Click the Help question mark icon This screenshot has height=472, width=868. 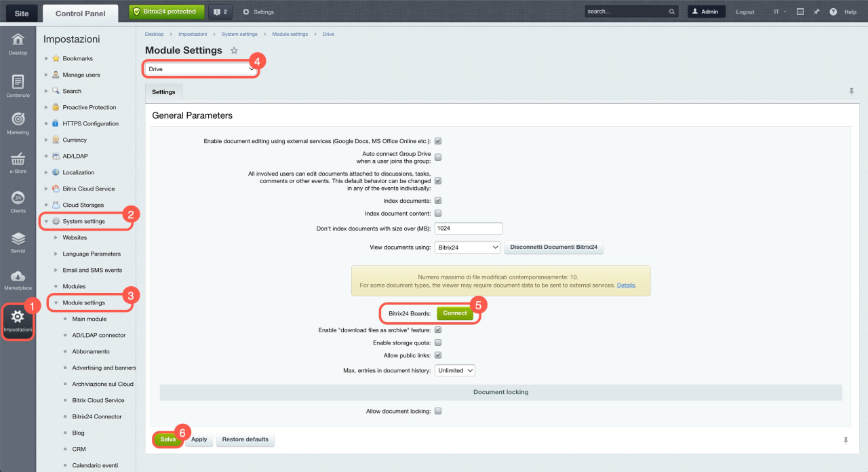tap(833, 12)
